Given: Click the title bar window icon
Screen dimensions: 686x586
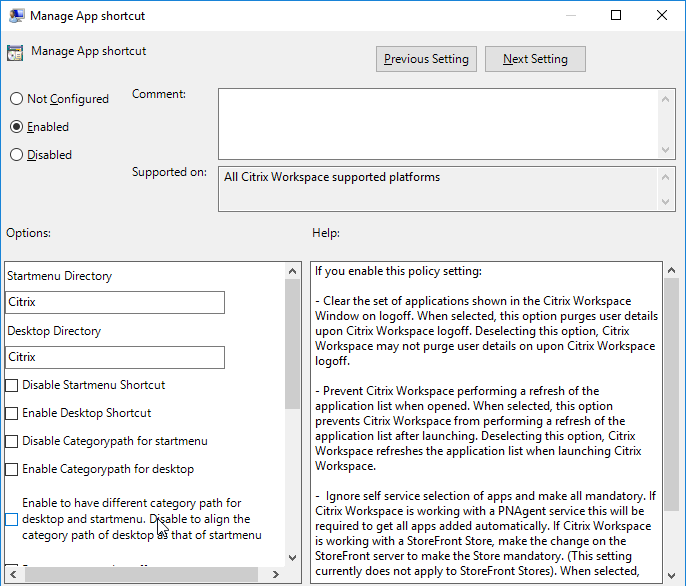Looking at the screenshot, I should [17, 16].
